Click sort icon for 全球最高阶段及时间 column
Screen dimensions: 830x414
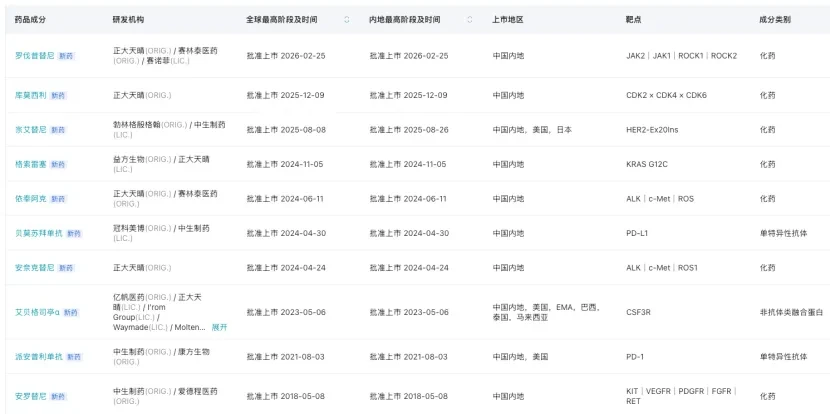[x=347, y=20]
